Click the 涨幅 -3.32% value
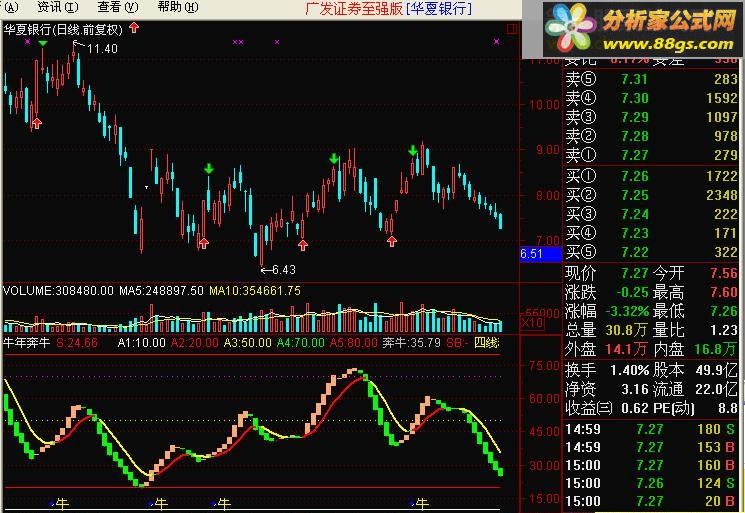Viewport: 745px width, 513px height. click(627, 311)
